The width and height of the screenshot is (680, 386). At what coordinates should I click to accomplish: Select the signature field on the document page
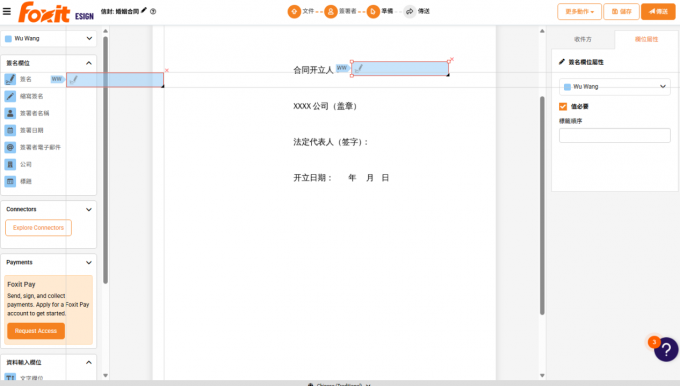tap(400, 69)
